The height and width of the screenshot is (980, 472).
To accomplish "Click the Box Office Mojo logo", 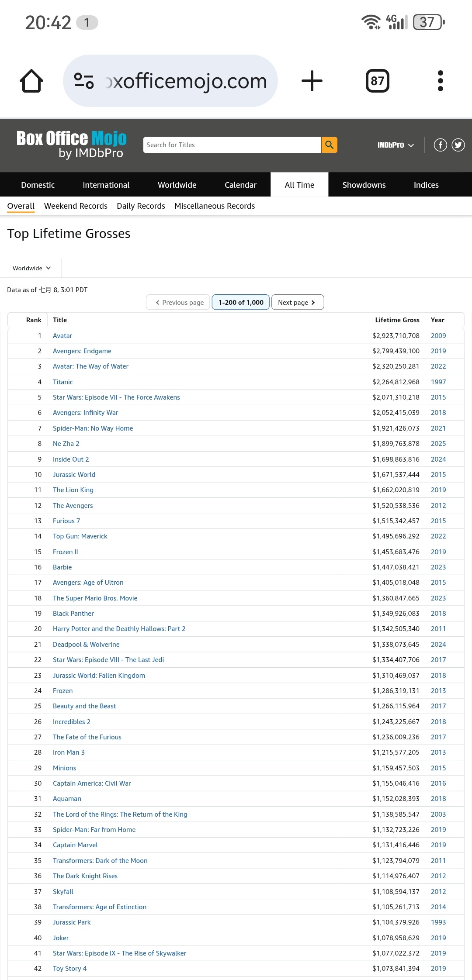I will click(71, 144).
